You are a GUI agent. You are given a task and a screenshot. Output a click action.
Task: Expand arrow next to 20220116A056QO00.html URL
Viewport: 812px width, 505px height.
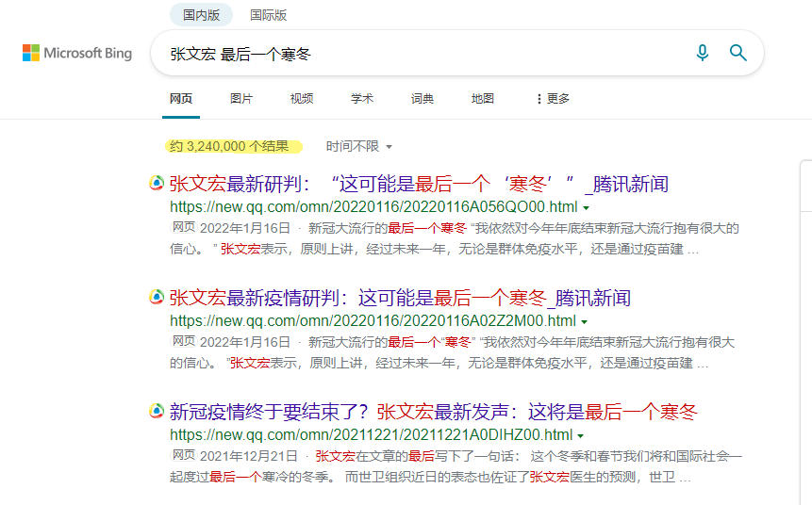pos(587,208)
